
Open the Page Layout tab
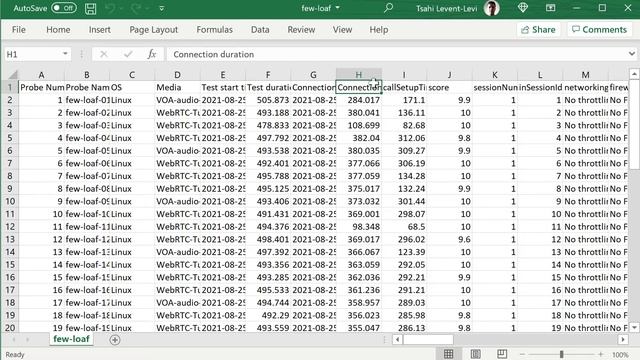point(153,30)
